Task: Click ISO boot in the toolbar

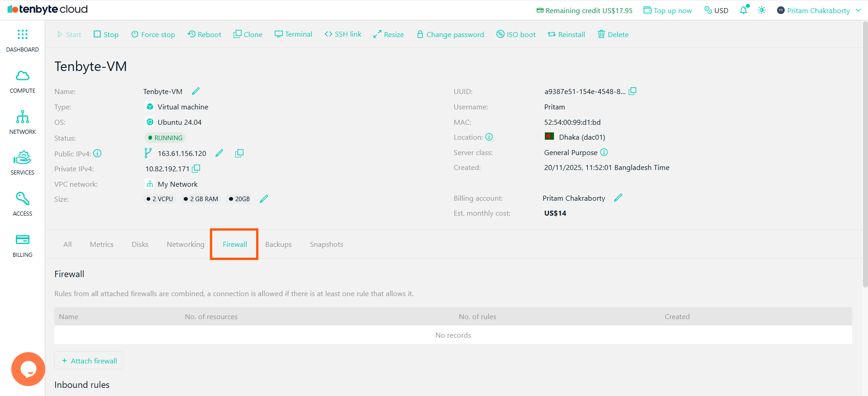Action: coord(516,34)
